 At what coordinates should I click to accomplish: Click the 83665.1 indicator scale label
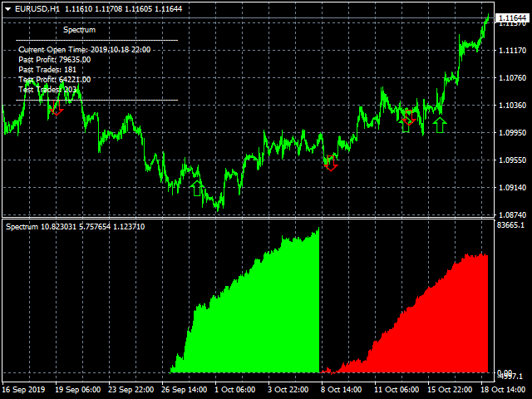click(x=510, y=225)
